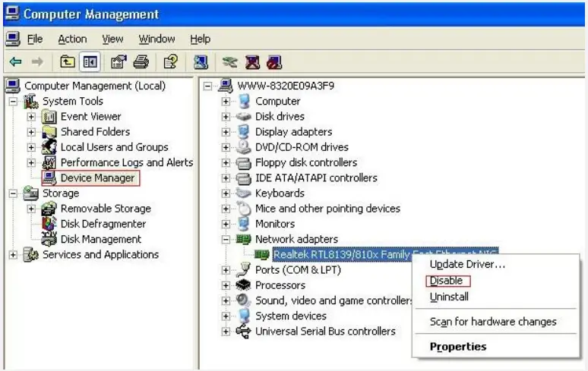Select Mice and other pointing devices
This screenshot has height=371, width=588.
[327, 209]
